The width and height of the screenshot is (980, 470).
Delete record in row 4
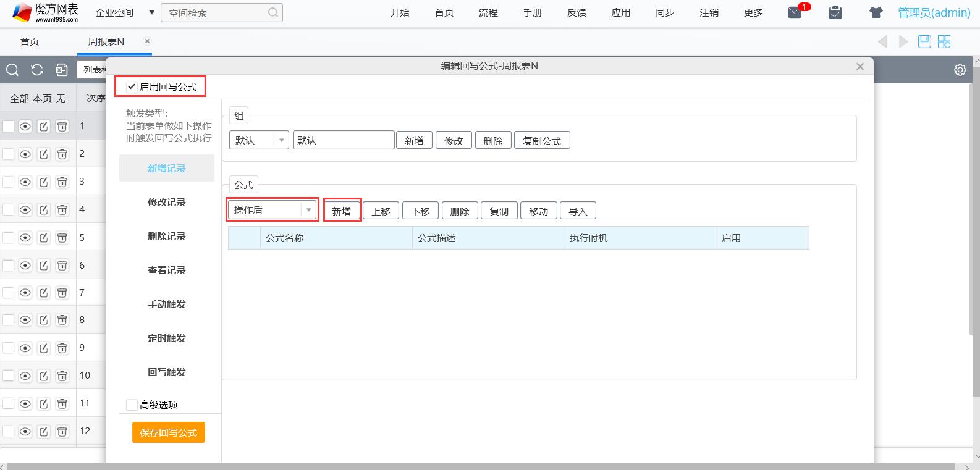pyautogui.click(x=62, y=210)
